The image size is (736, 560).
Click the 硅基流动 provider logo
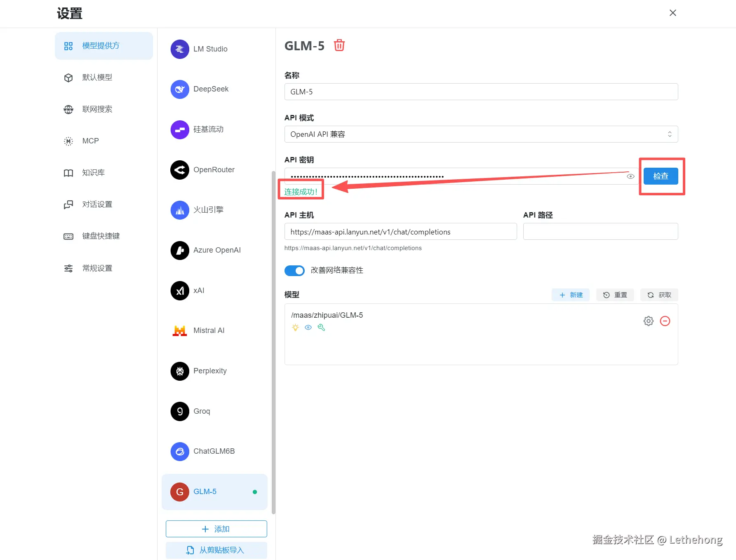(x=180, y=129)
